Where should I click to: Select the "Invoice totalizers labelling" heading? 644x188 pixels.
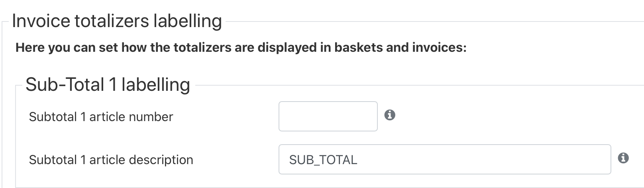[117, 21]
